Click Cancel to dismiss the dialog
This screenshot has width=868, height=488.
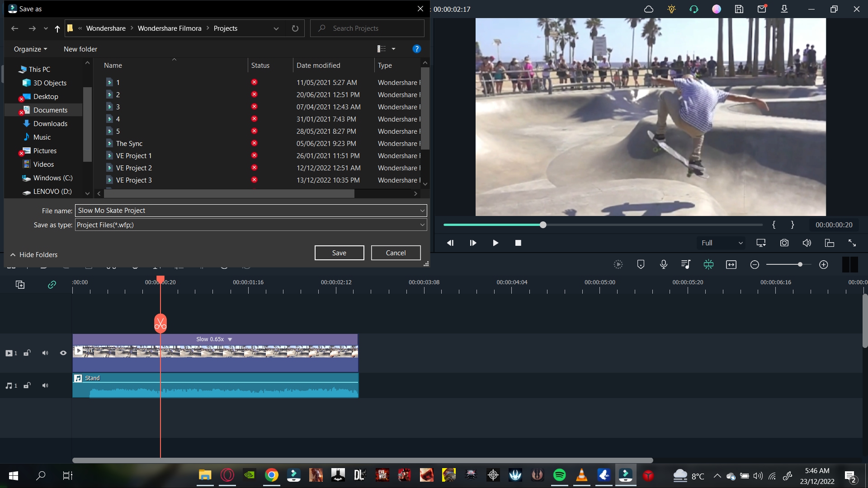(395, 253)
